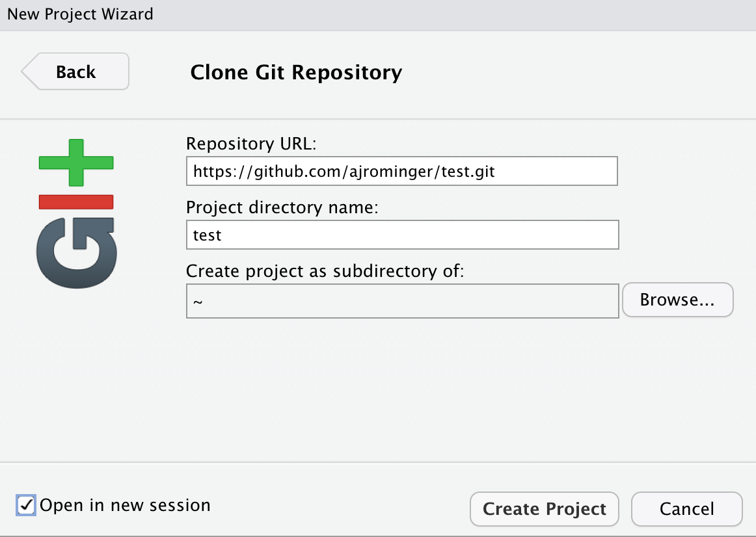The height and width of the screenshot is (537, 756).
Task: Open the Browse... folder chooser
Action: tap(677, 300)
